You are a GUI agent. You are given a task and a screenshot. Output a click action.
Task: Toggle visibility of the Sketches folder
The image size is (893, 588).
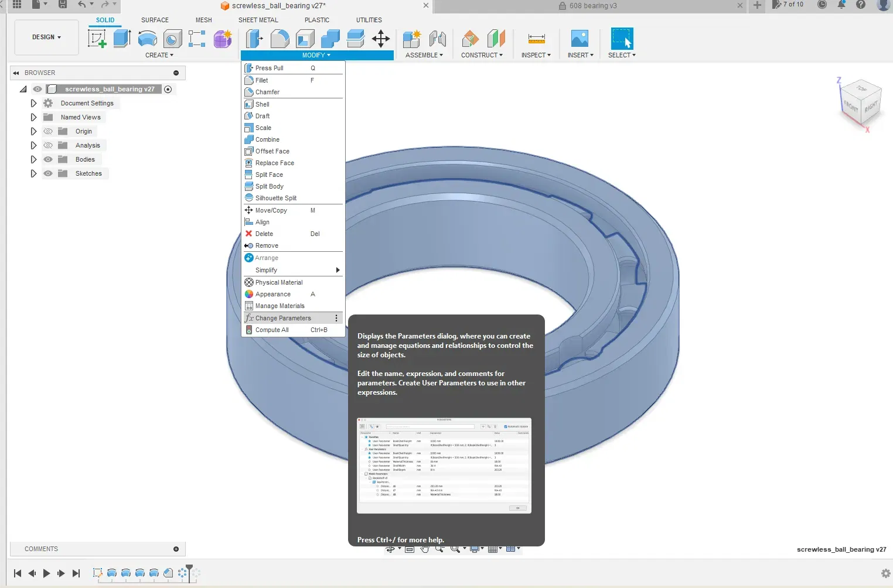48,173
